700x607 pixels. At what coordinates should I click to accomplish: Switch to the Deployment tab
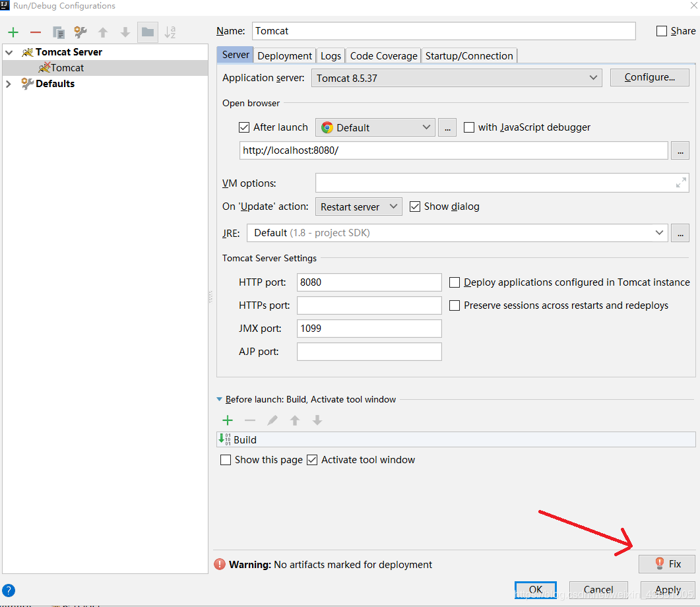coord(284,56)
